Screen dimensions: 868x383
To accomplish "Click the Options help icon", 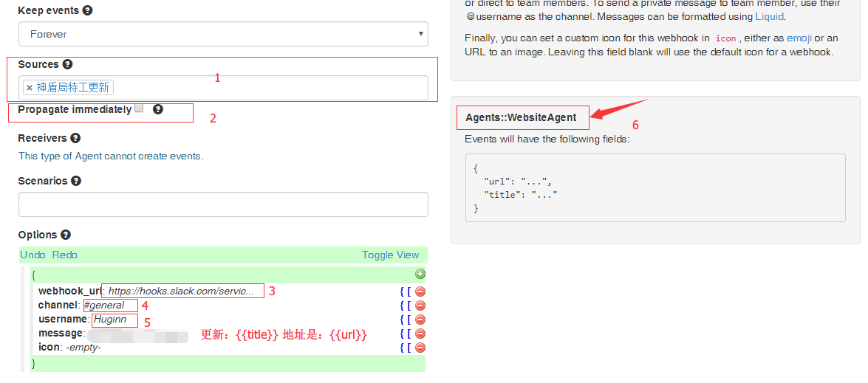I will (66, 235).
